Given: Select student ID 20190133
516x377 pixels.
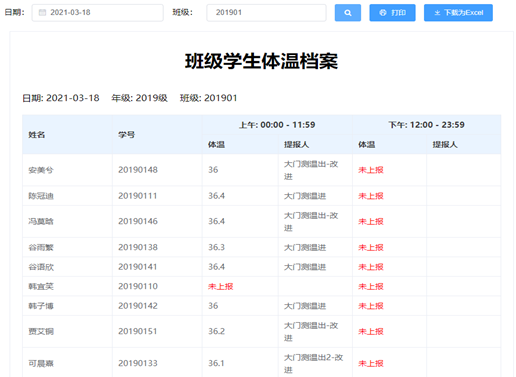Looking at the screenshot, I should pyautogui.click(x=138, y=363).
